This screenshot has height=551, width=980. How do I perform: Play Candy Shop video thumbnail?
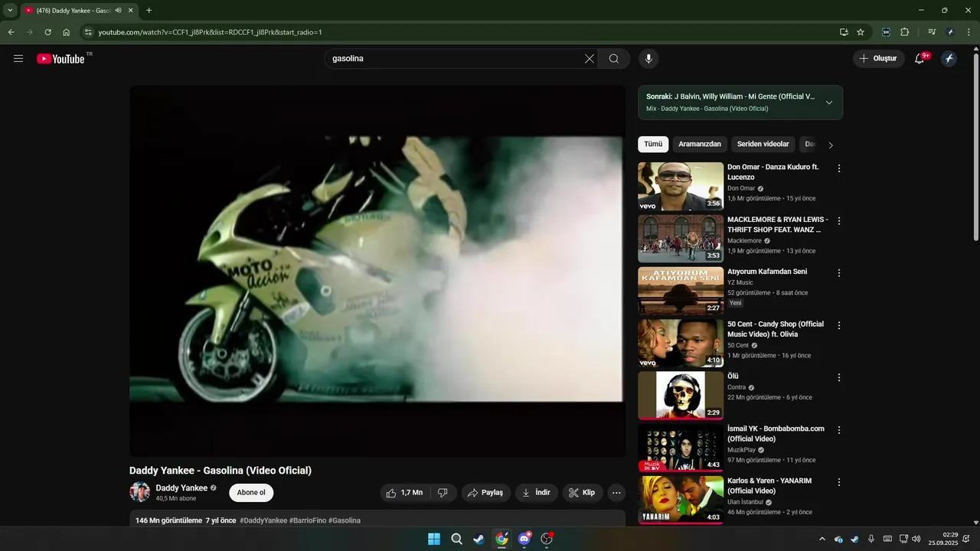[681, 343]
